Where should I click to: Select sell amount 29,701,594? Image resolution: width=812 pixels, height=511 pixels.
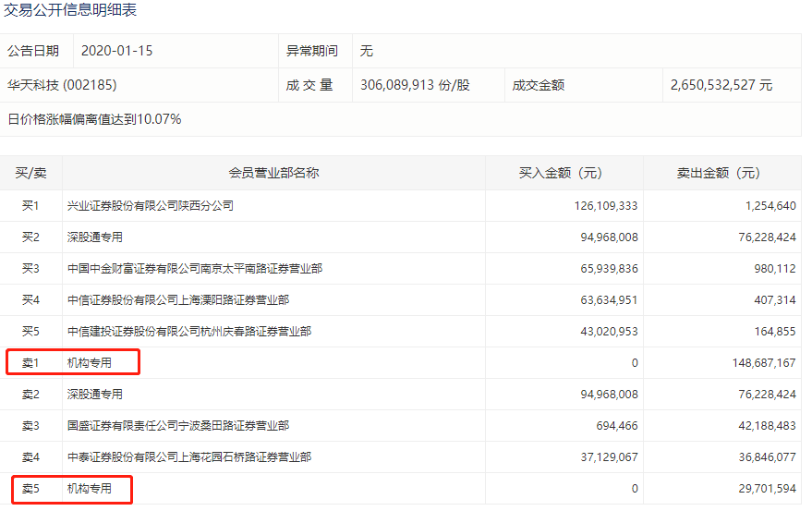point(768,489)
